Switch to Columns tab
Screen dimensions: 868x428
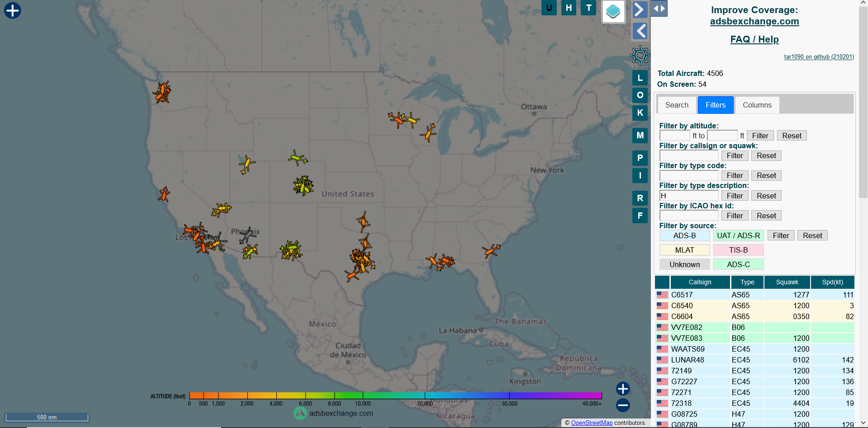click(757, 105)
